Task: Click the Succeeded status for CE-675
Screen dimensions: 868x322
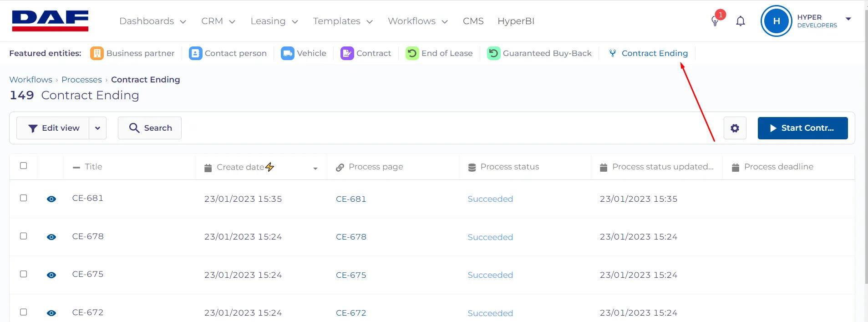Action: (490, 275)
